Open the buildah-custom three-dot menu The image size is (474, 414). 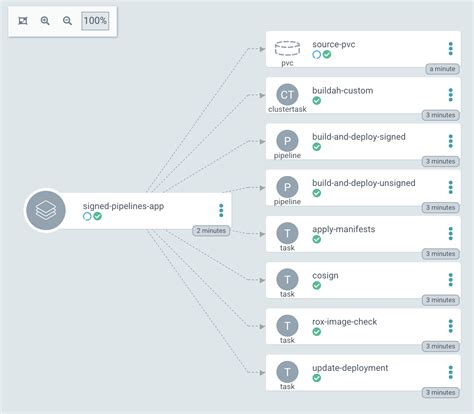[x=451, y=95]
